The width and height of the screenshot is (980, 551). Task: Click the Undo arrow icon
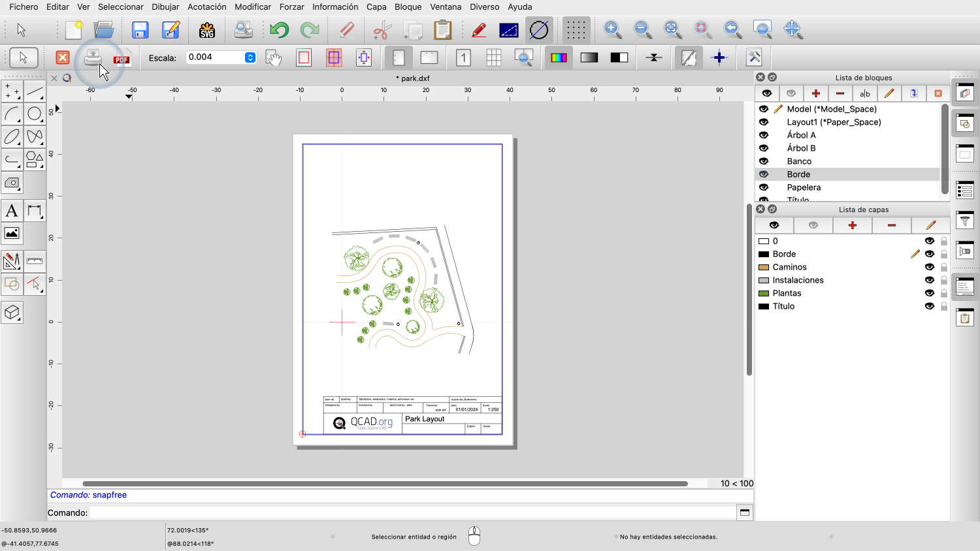coord(279,30)
